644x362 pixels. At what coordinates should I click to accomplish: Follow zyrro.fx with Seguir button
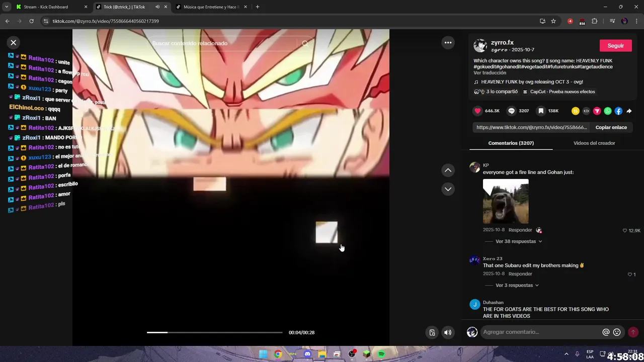coord(615,46)
